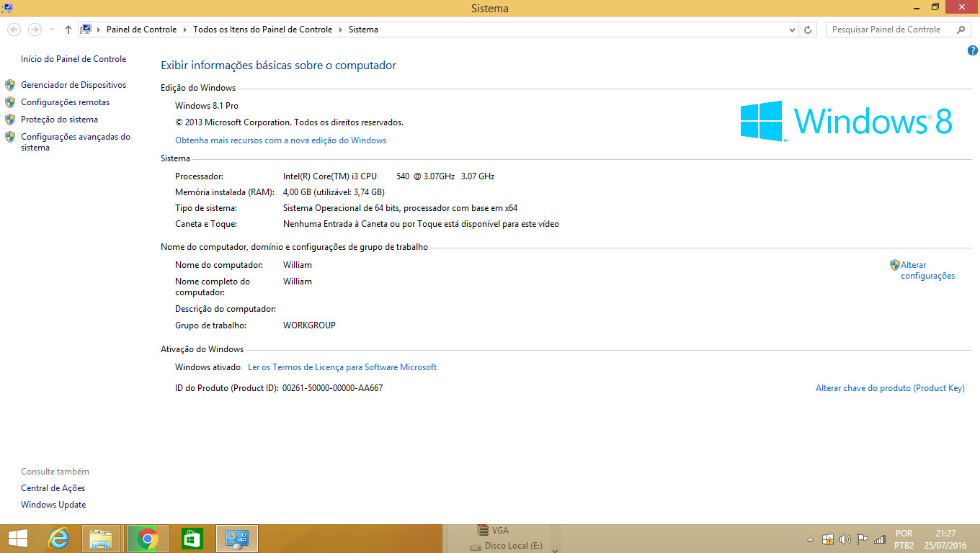
Task: Click the network warning tray icon
Action: coord(828,539)
